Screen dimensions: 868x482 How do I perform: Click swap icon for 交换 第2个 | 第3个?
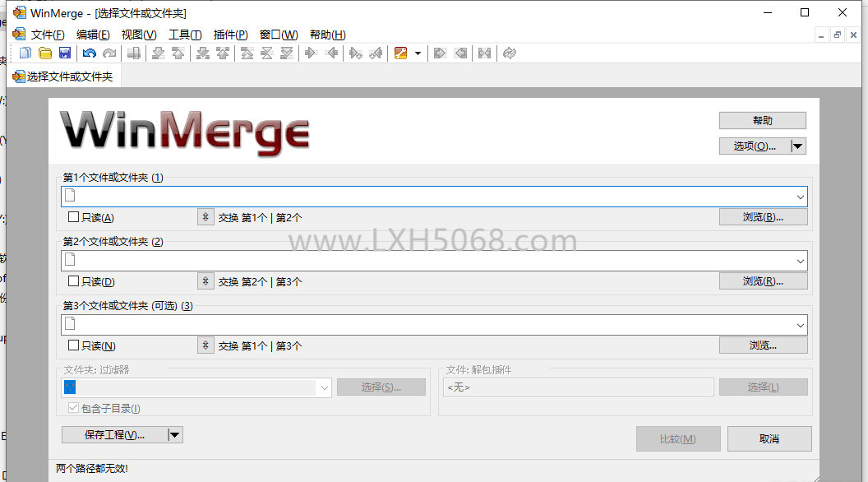click(x=205, y=281)
